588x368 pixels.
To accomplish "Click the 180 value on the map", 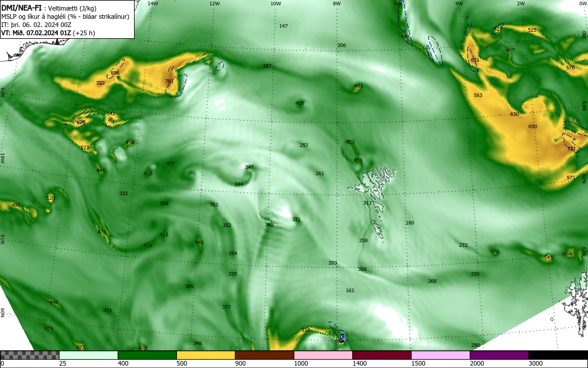I will (x=410, y=223).
